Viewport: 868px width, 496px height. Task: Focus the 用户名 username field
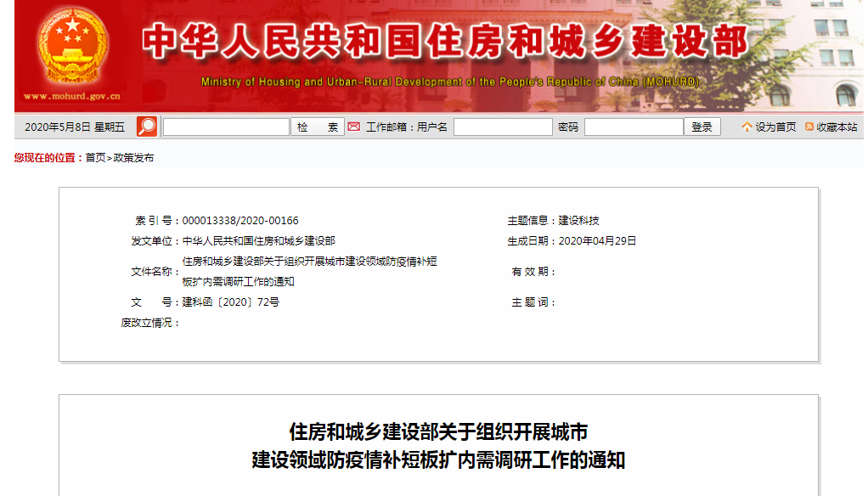[x=503, y=127]
